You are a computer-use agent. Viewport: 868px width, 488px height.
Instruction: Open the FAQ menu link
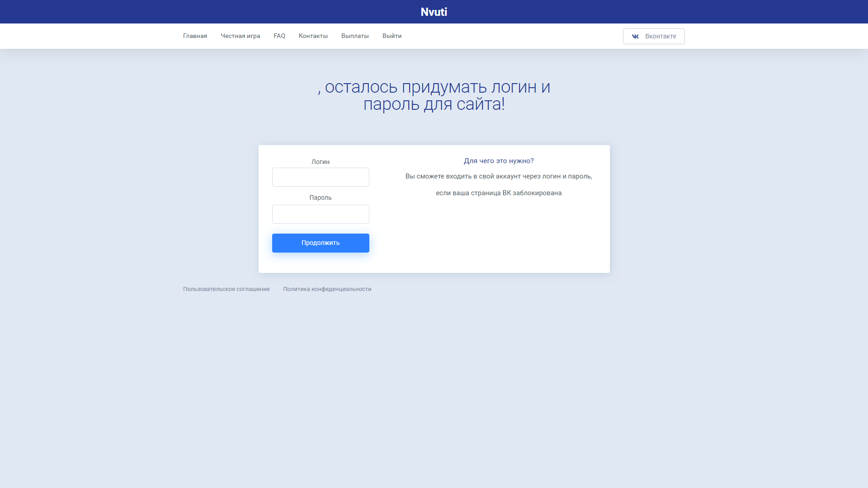click(x=279, y=36)
